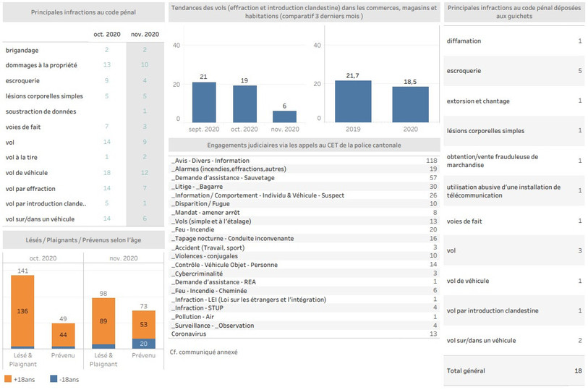
Task: Click the Lésés / Plaignants / Prévenus panel title
Action: coord(83,240)
